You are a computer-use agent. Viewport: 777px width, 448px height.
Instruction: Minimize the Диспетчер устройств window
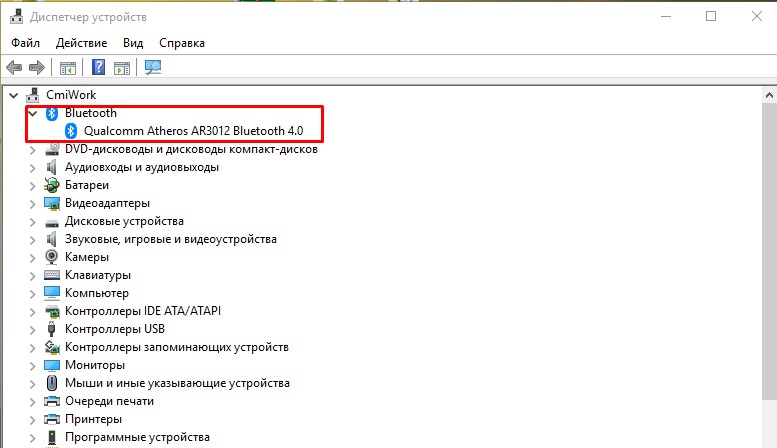[666, 16]
